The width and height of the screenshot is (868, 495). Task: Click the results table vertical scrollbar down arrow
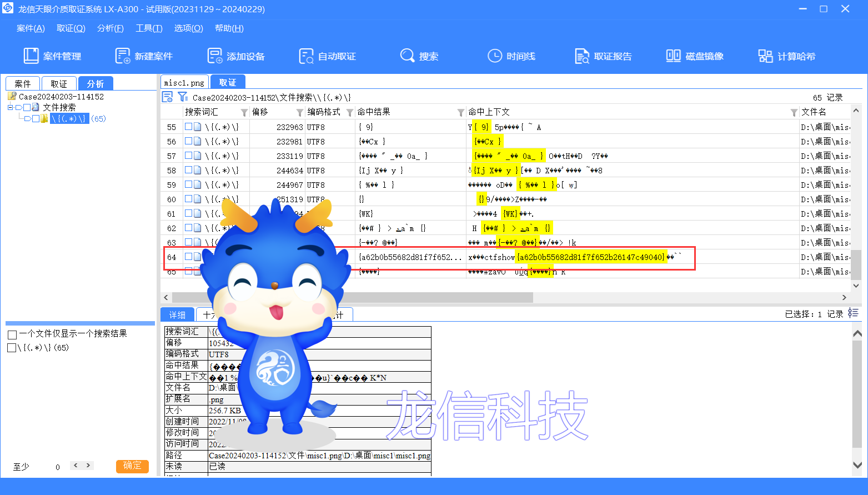856,285
